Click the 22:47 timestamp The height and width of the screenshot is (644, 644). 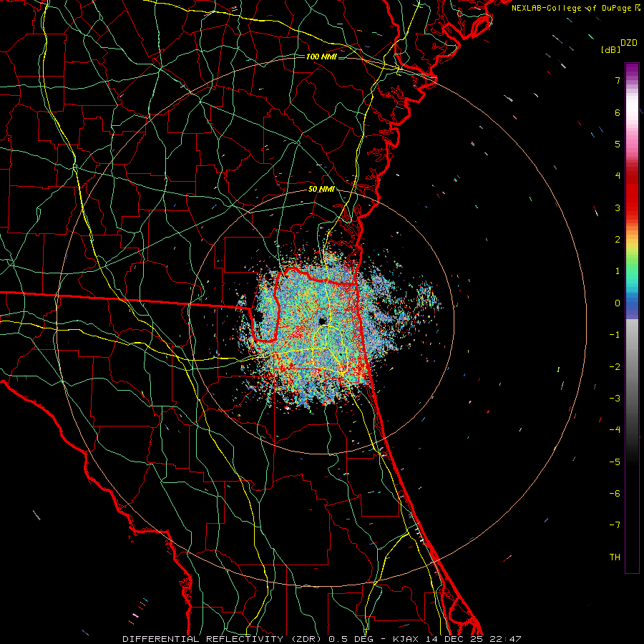point(505,639)
